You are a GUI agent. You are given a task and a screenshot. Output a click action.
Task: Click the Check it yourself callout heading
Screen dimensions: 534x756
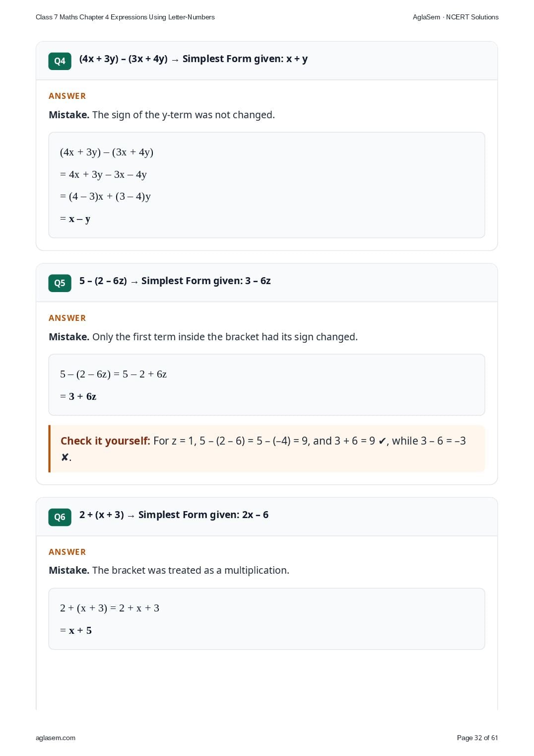[x=105, y=441]
